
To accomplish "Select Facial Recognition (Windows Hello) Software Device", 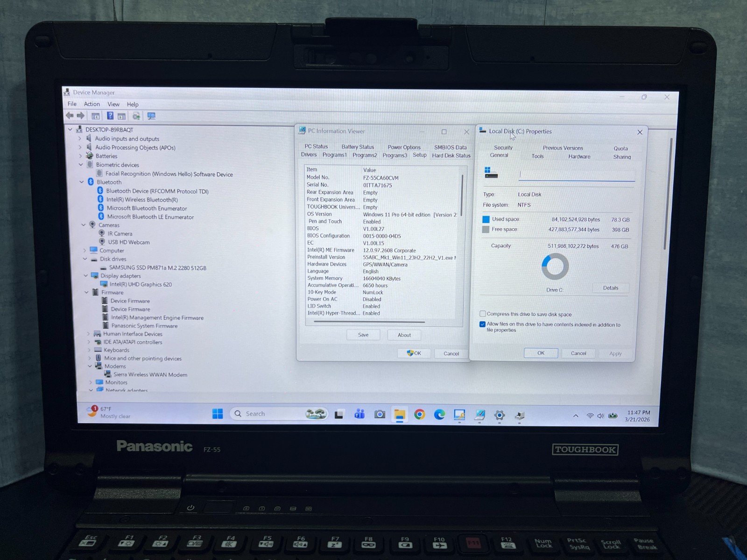I will click(169, 174).
